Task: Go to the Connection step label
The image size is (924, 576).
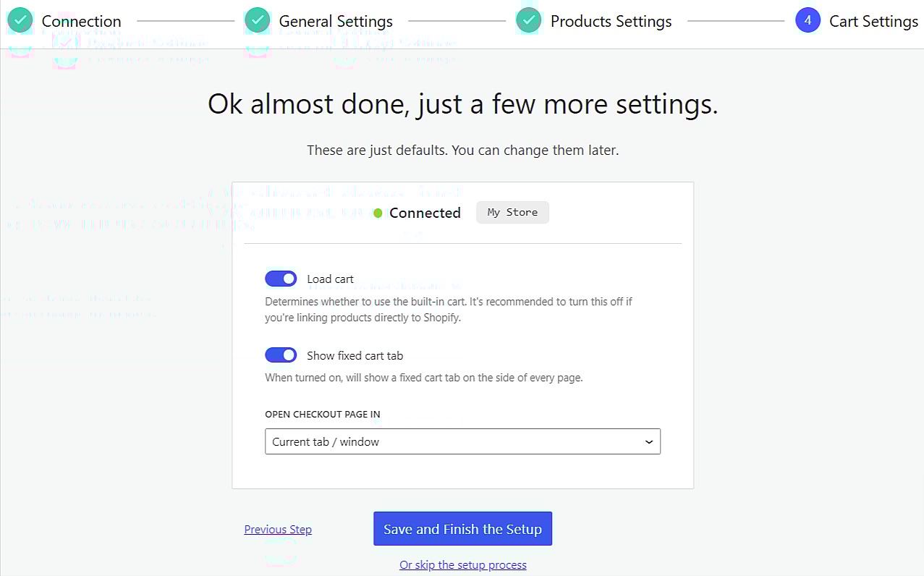Action: (x=81, y=22)
